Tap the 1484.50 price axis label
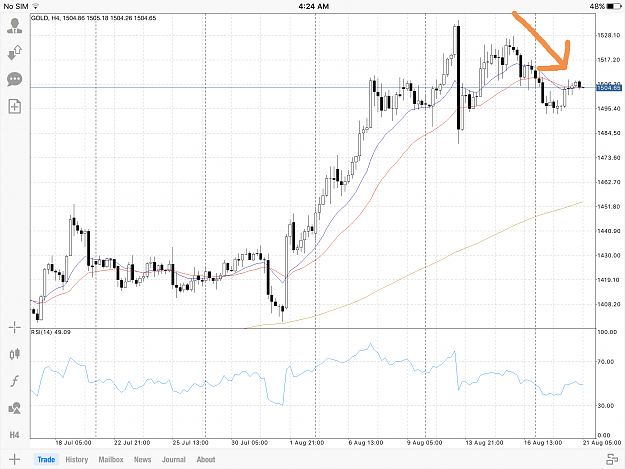The image size is (625, 469). pyautogui.click(x=608, y=133)
